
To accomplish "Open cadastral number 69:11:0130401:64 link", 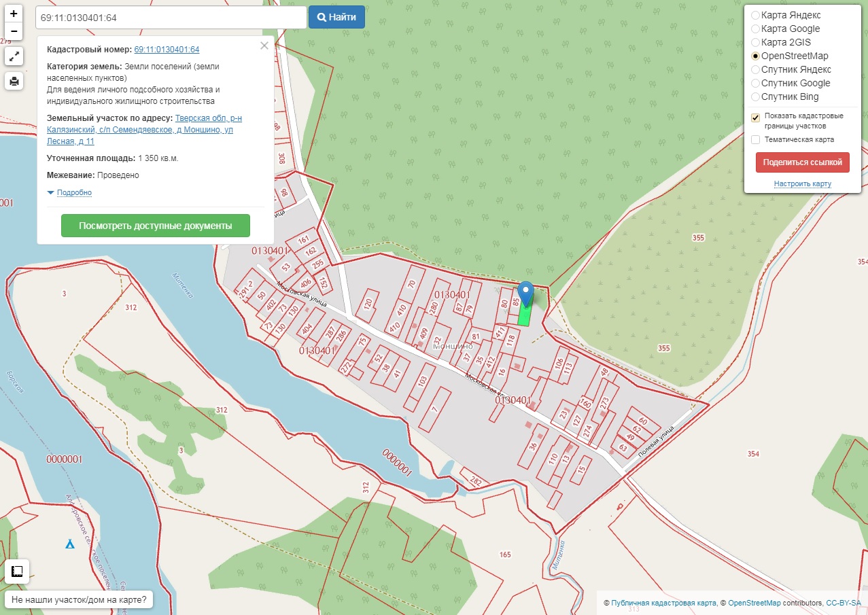I will pos(167,50).
